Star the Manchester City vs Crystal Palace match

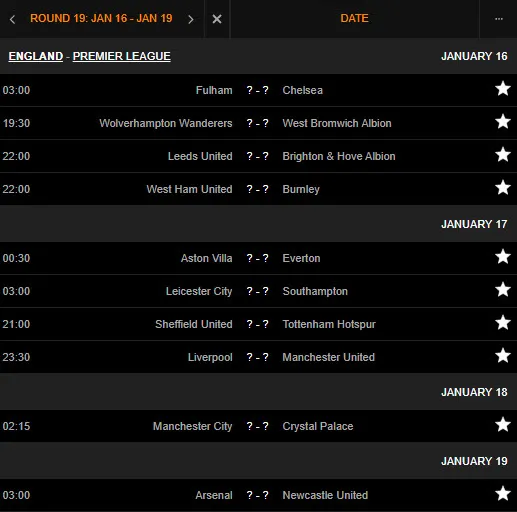pyautogui.click(x=503, y=425)
